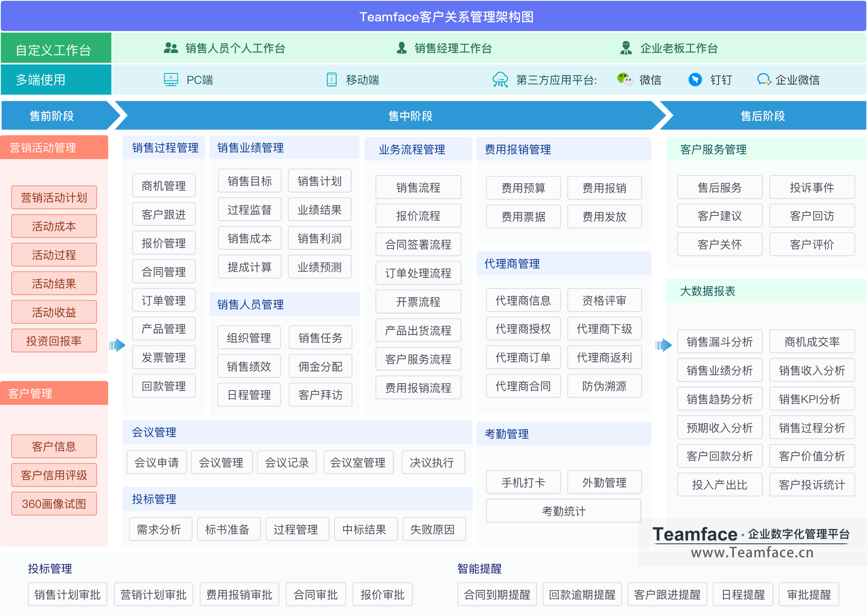Open 费用报销流程 in business flows
868x616 pixels.
(418, 388)
